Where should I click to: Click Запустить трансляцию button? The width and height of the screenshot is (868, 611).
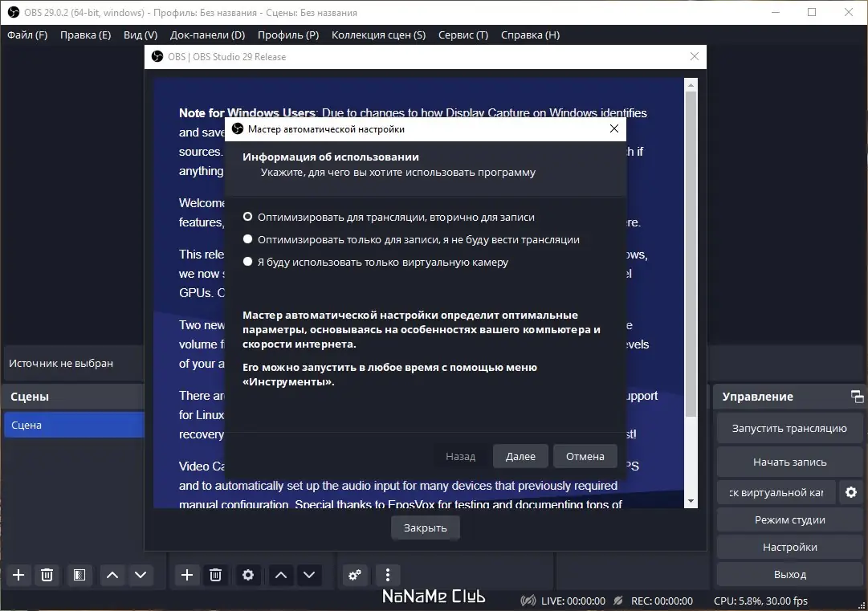point(789,429)
